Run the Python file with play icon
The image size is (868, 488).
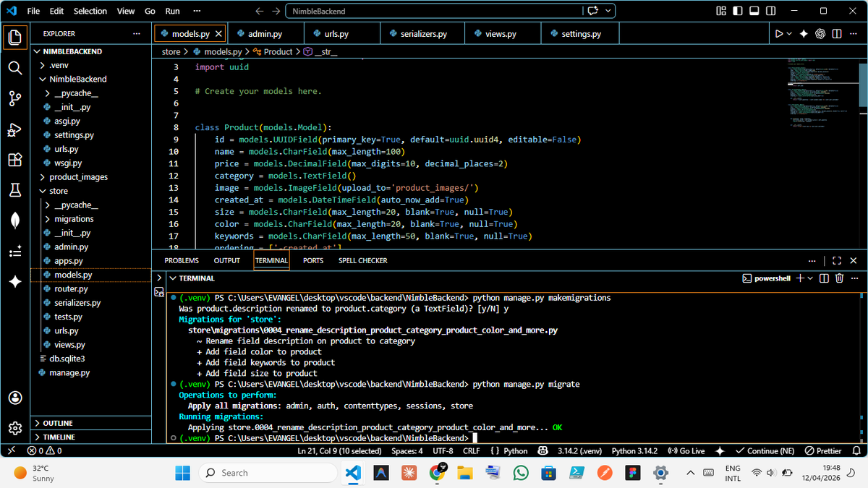779,34
